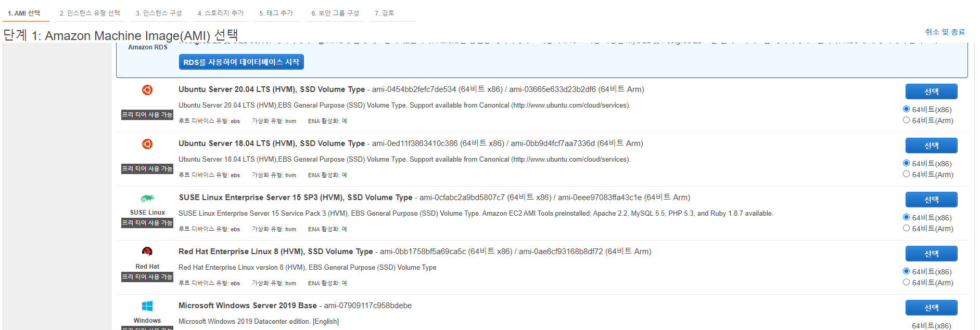The width and height of the screenshot is (980, 330).
Task: Click the Ubuntu logo for Server 18.04
Action: click(x=147, y=144)
